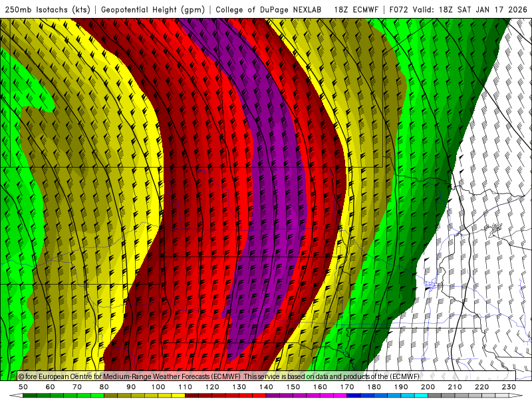This screenshot has height=399, width=532.
Task: Select the 90 value on color scale
Action: point(131,387)
